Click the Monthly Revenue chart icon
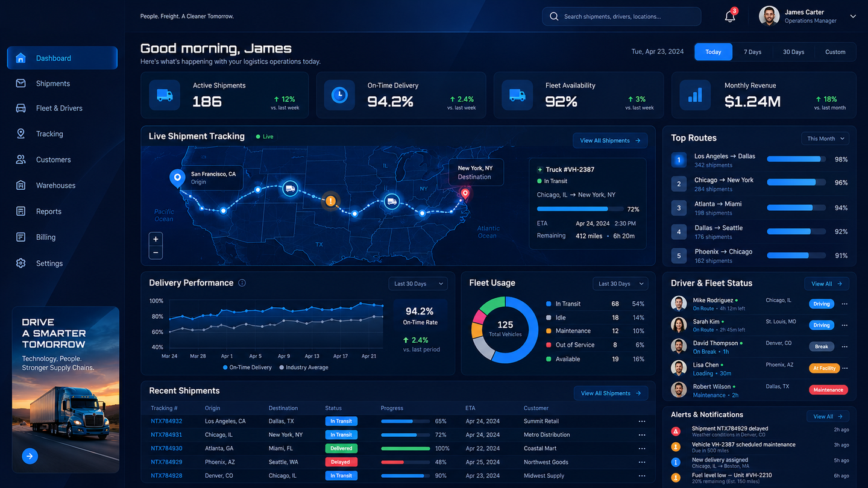The image size is (868, 488). pyautogui.click(x=695, y=95)
